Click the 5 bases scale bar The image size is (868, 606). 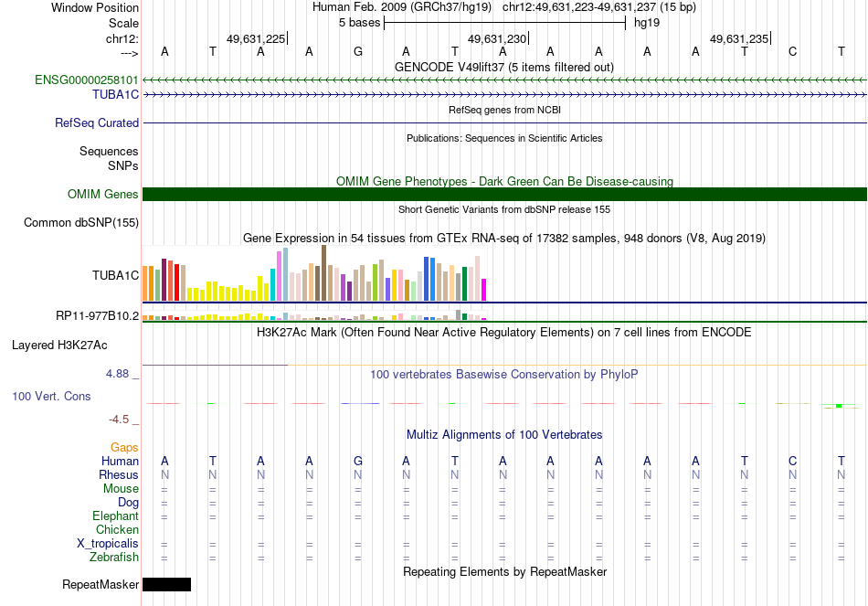(x=505, y=23)
